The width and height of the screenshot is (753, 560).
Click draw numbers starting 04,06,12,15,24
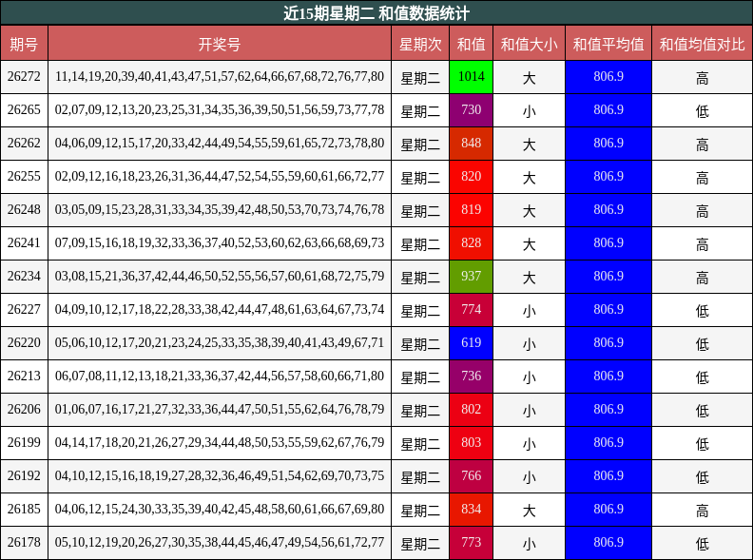(x=220, y=509)
